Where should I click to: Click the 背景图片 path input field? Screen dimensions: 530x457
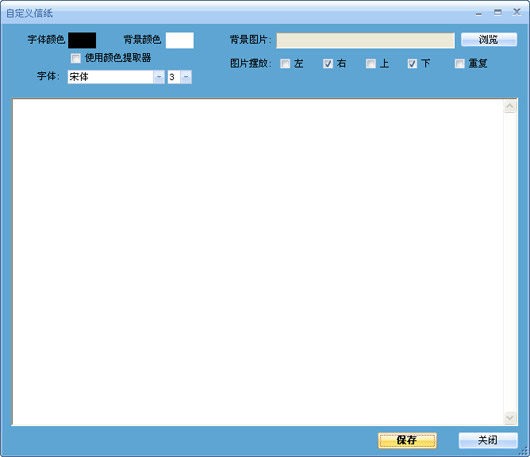point(365,40)
